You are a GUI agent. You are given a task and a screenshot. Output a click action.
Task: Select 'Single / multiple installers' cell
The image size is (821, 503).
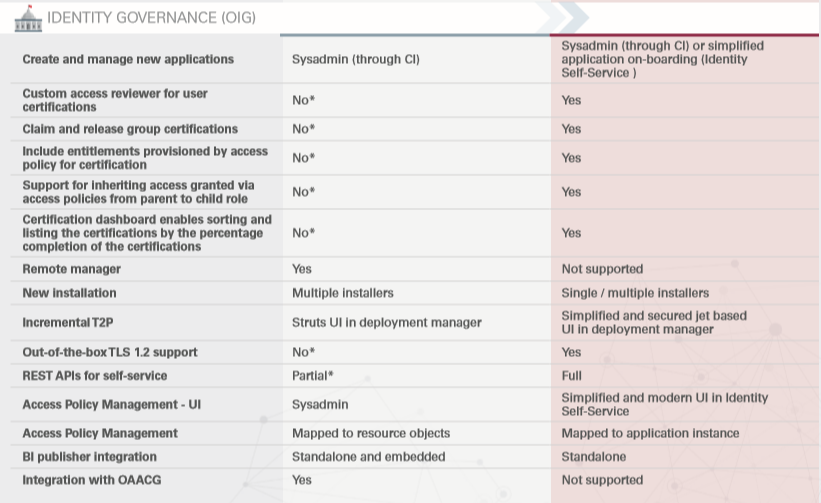635,293
